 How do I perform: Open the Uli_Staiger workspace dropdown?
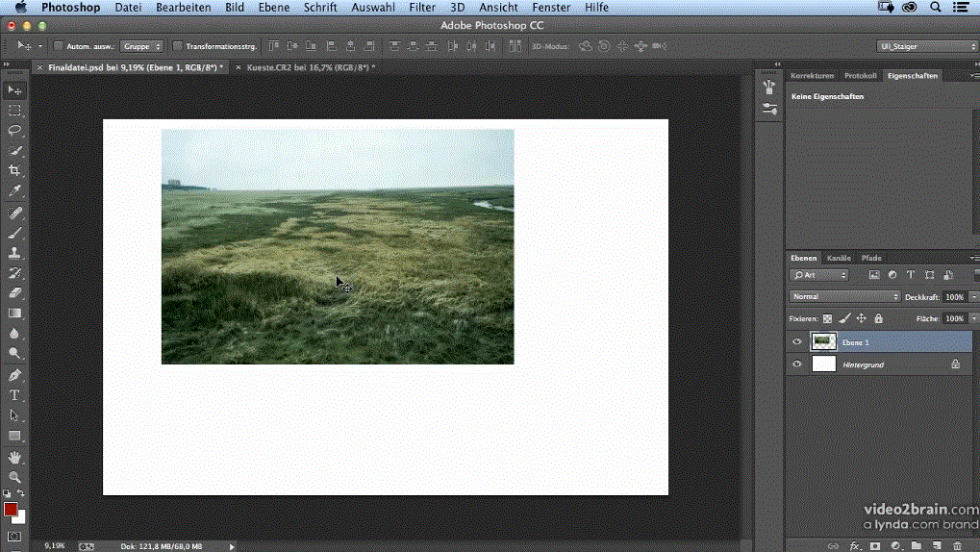927,46
